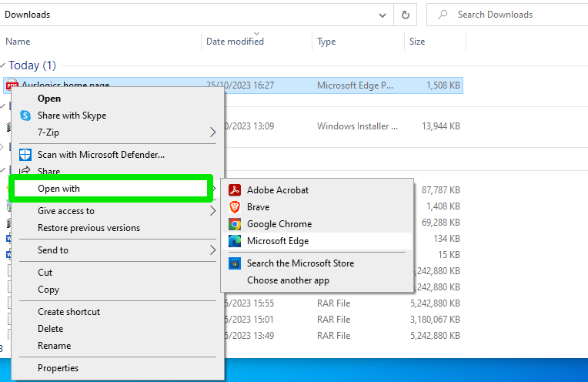Expand the 7-Zip submenu arrow

tap(213, 132)
